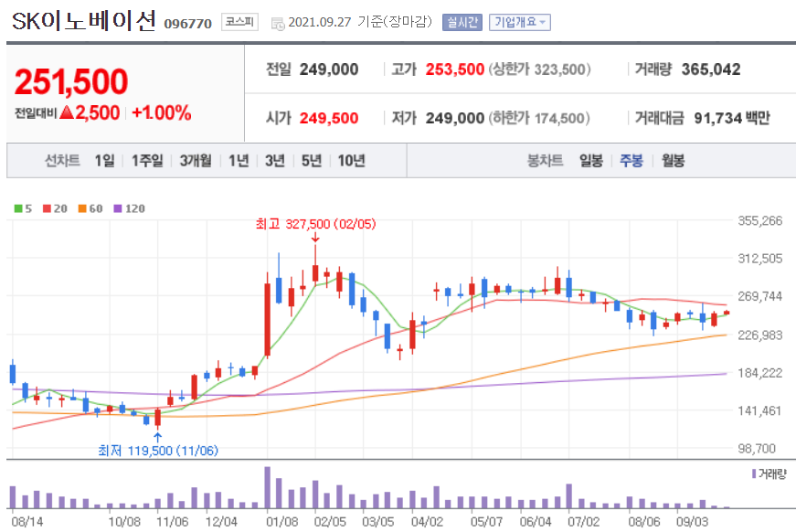Select the 3개월 line chart tab
Image resolution: width=796 pixels, height=532 pixels.
coord(196,161)
